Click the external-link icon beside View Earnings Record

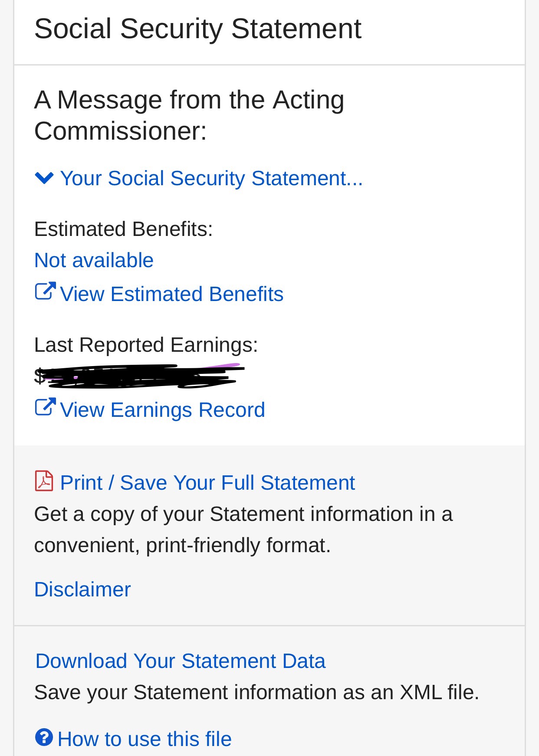(x=45, y=407)
